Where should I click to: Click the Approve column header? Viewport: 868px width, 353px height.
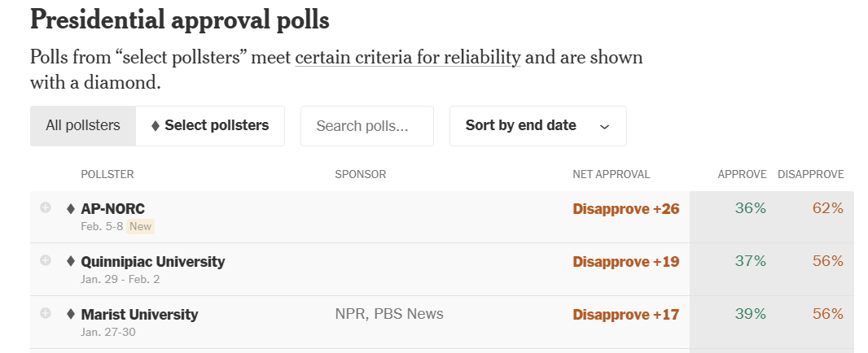tap(742, 174)
